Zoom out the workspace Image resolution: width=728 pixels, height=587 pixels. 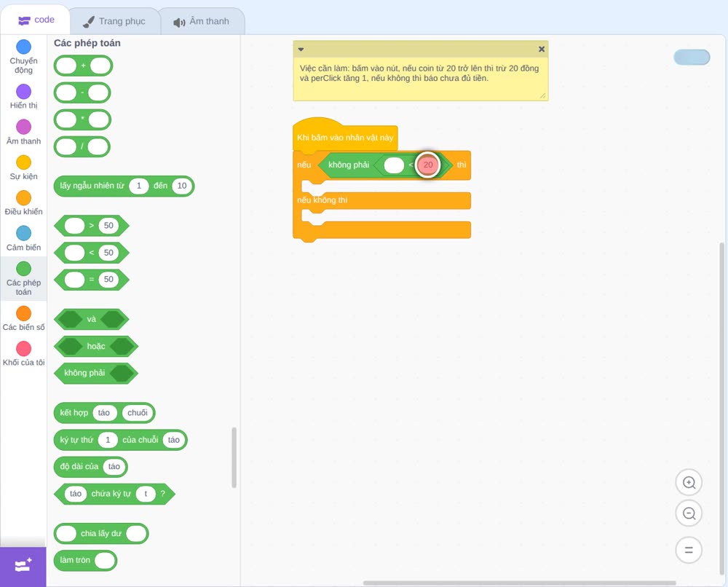click(x=689, y=513)
